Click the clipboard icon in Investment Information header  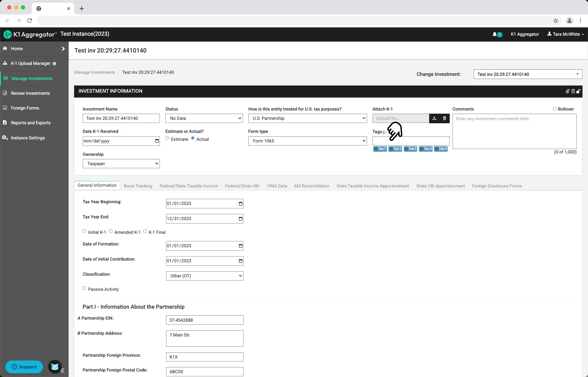point(573,91)
